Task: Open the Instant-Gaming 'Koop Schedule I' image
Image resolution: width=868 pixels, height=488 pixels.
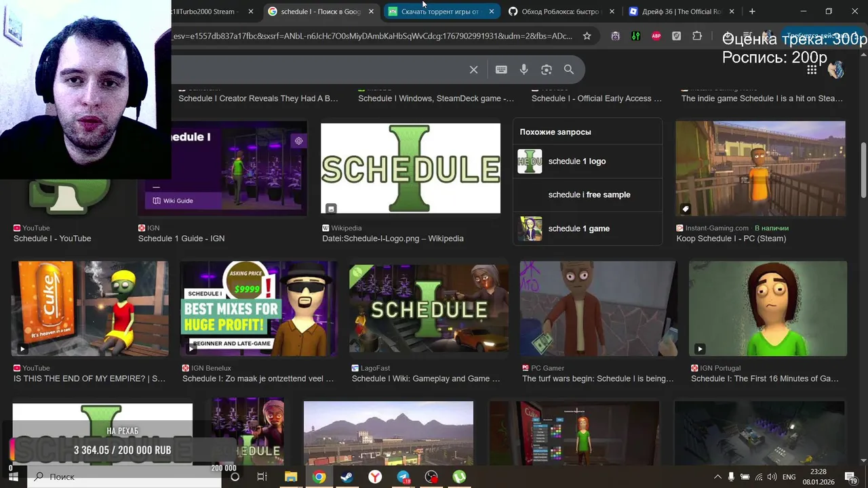Action: 760,169
